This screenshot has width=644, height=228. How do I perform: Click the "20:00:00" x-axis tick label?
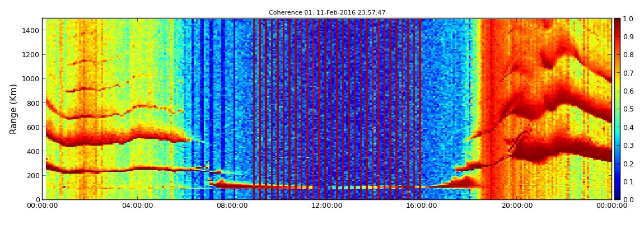[x=517, y=206]
